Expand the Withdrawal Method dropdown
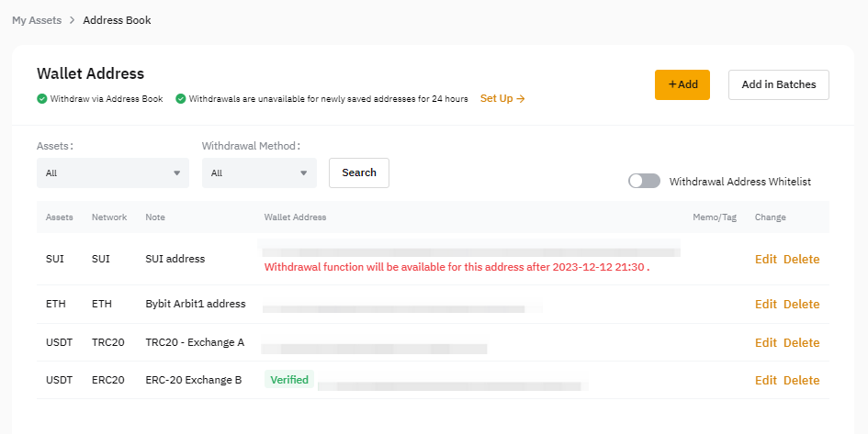Viewport: 868px width, 434px height. point(259,172)
